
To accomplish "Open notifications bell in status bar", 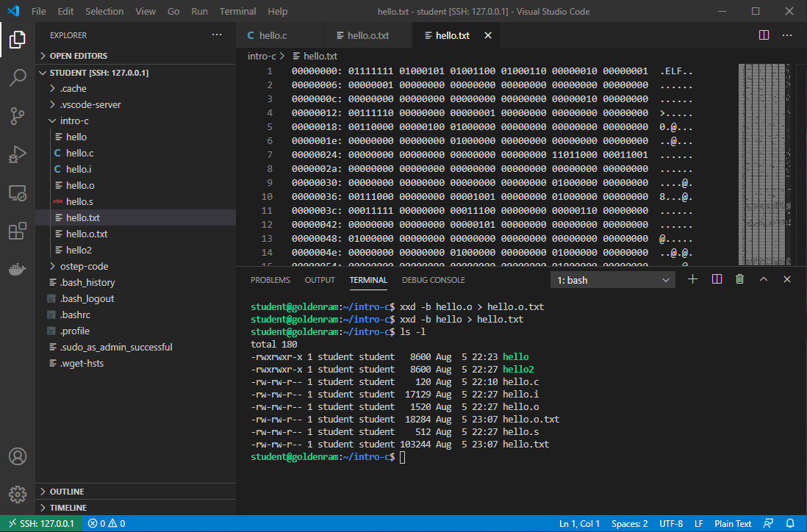I will pos(790,523).
